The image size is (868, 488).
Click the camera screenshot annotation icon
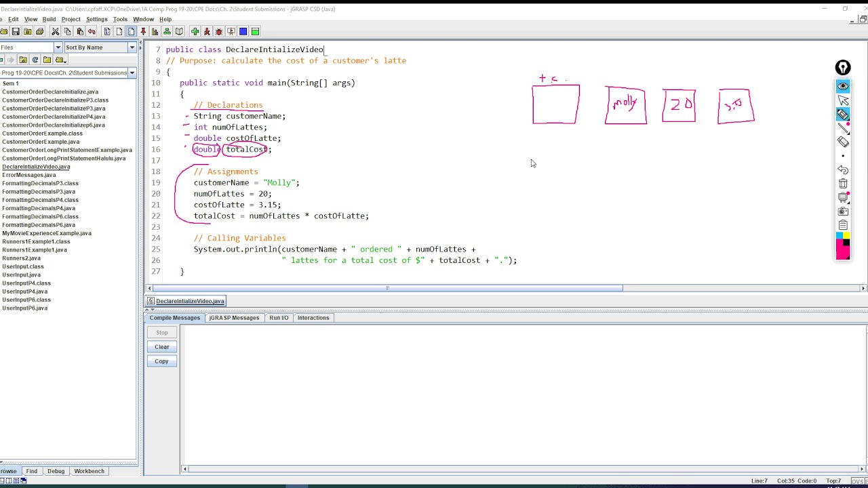(x=843, y=211)
